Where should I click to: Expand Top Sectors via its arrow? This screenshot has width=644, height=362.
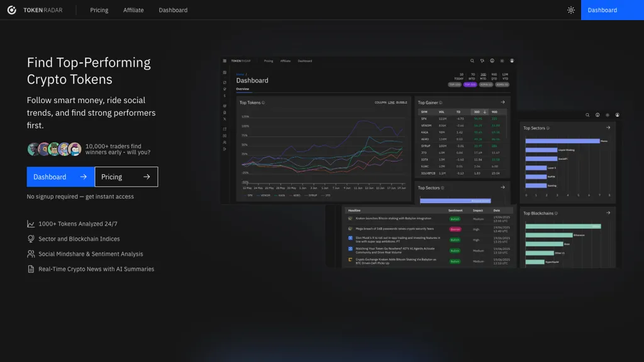pos(502,187)
